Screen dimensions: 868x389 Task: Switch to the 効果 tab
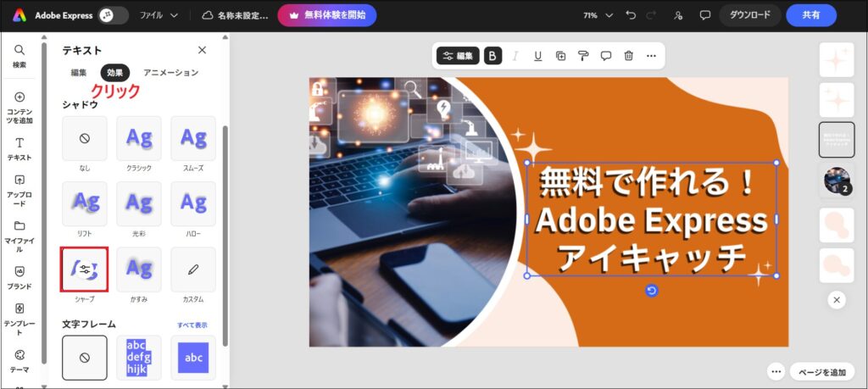(x=115, y=73)
